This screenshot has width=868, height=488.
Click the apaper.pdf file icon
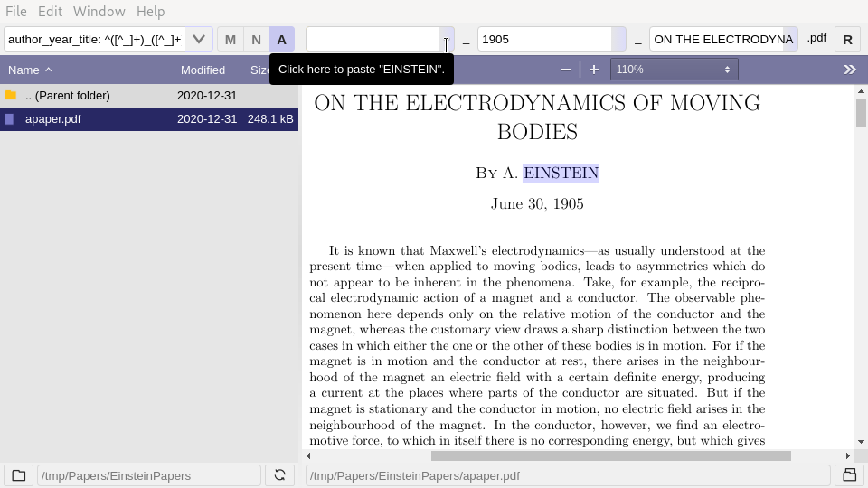coord(9,119)
